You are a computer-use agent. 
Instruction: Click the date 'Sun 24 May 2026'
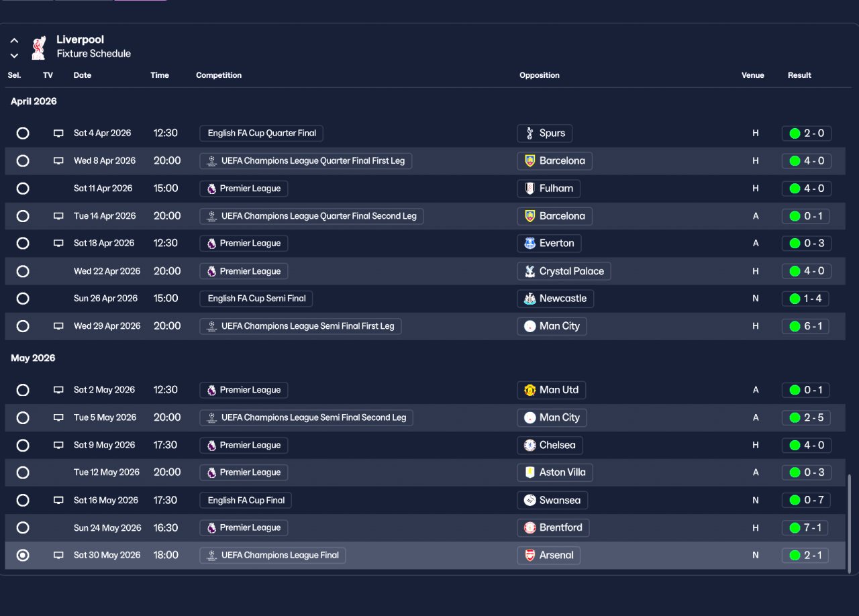107,528
